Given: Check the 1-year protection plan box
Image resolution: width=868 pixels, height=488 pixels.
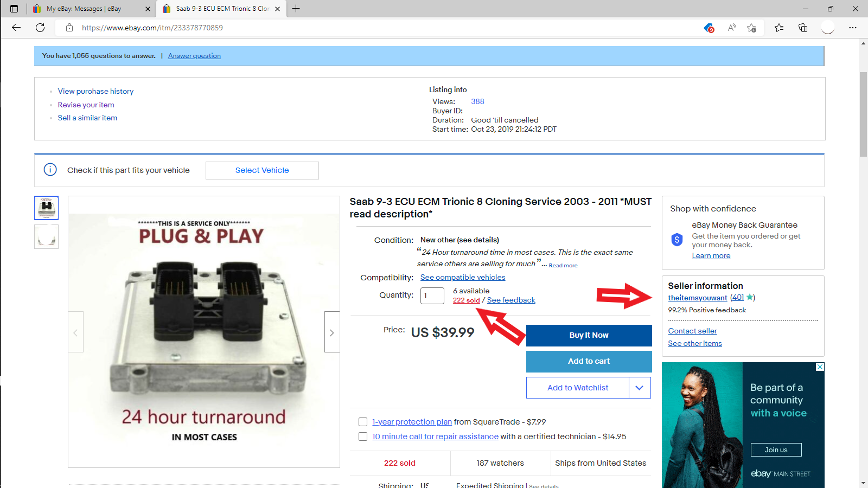Looking at the screenshot, I should coord(363,422).
